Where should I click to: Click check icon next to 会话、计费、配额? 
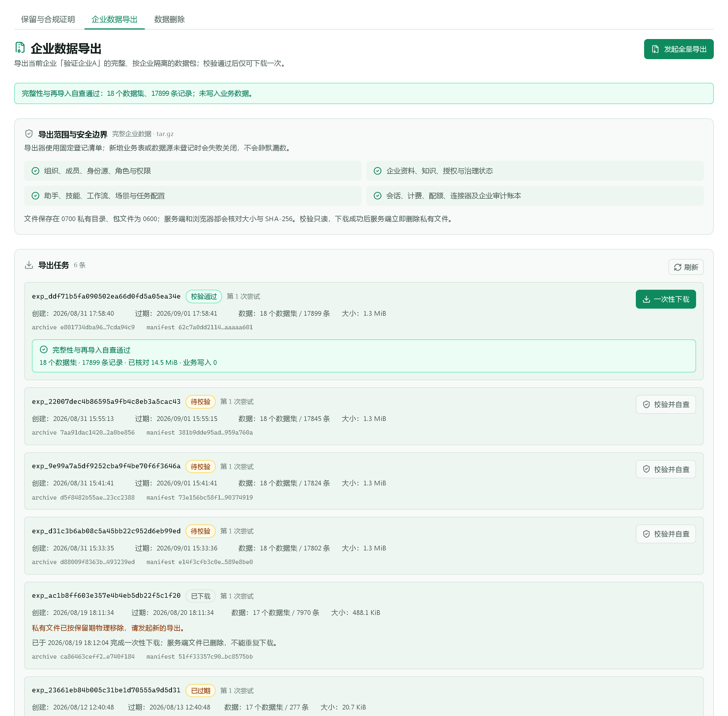coord(378,196)
